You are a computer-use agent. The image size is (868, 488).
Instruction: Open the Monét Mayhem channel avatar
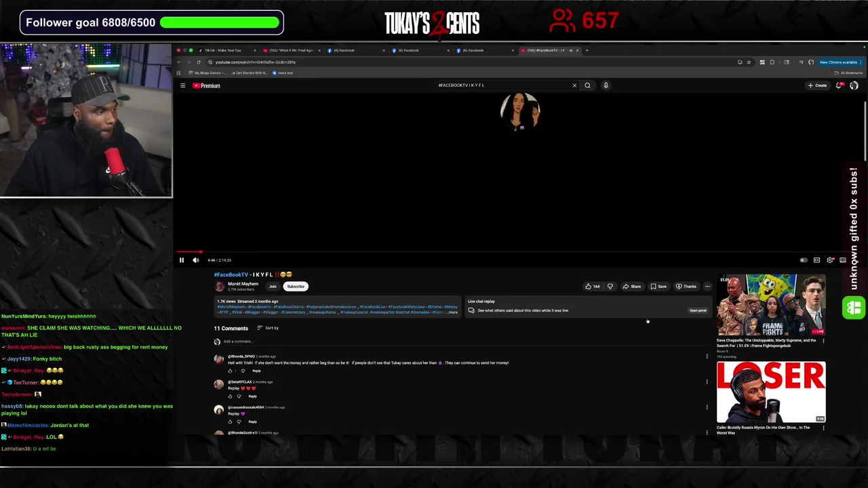[220, 286]
